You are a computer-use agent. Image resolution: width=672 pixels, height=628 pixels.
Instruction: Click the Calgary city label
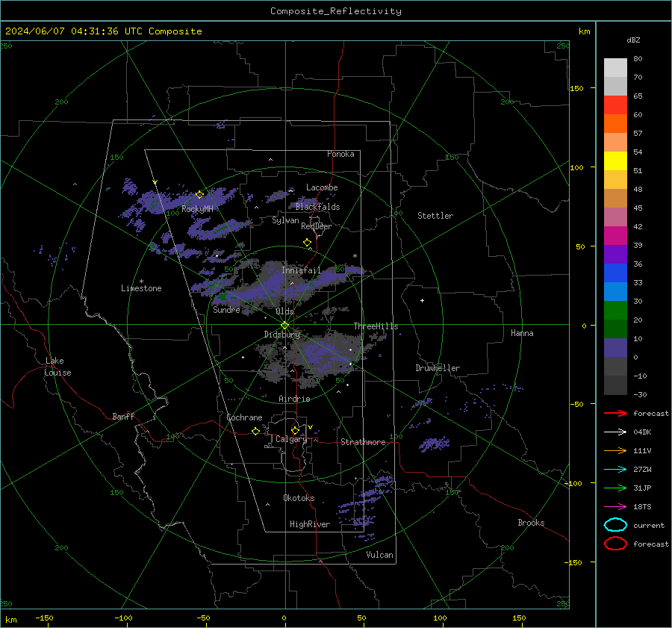click(x=291, y=439)
